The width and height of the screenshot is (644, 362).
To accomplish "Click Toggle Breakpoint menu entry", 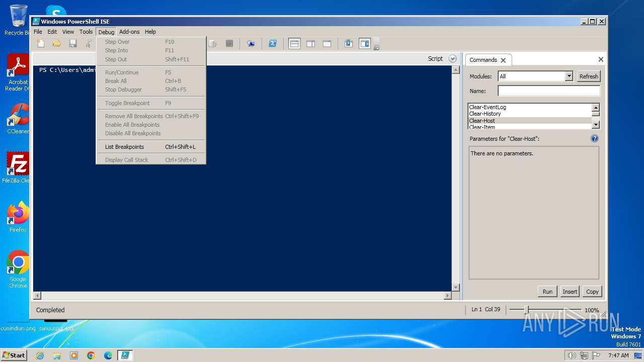I will coord(151,103).
